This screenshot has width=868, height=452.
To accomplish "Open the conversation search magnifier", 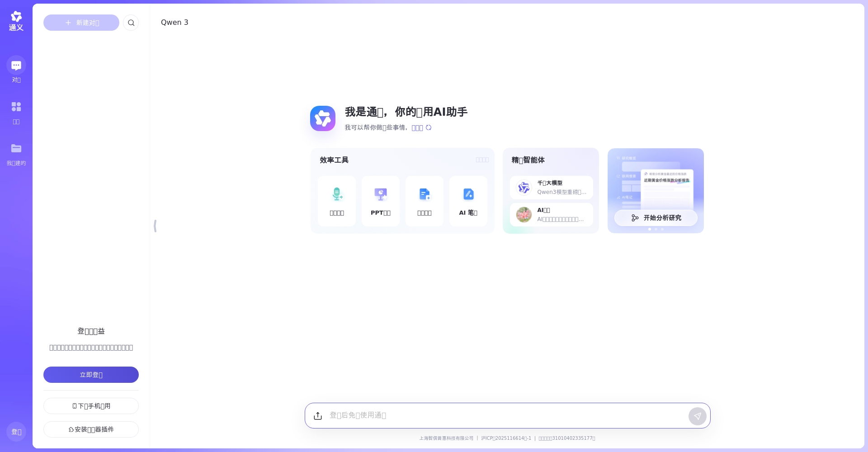I will (x=131, y=23).
